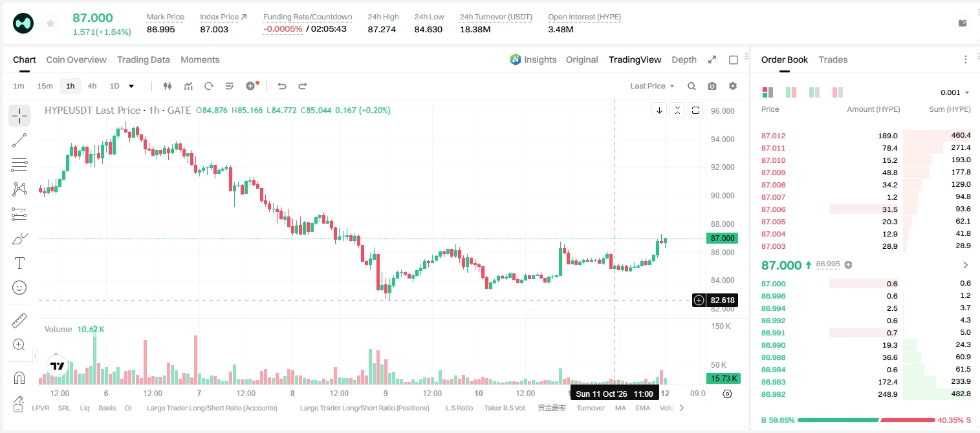This screenshot has width=980, height=433.
Task: Select the trend line drawing tool
Action: [x=19, y=140]
